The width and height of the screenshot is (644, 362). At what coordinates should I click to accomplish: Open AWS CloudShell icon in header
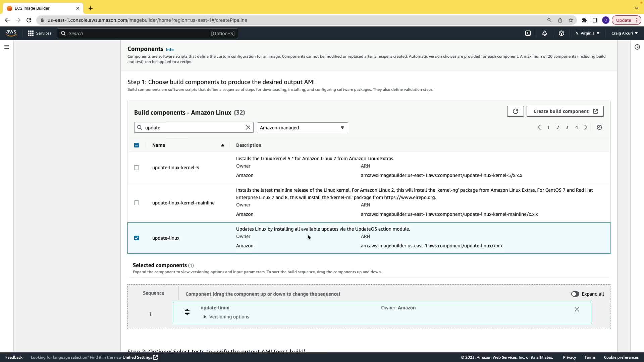[x=528, y=33]
